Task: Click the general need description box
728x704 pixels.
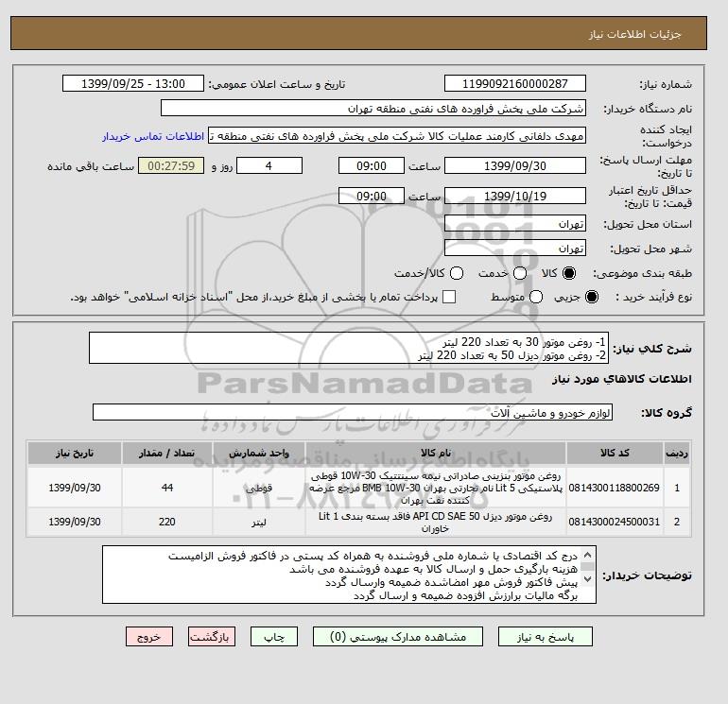Action: coord(349,348)
